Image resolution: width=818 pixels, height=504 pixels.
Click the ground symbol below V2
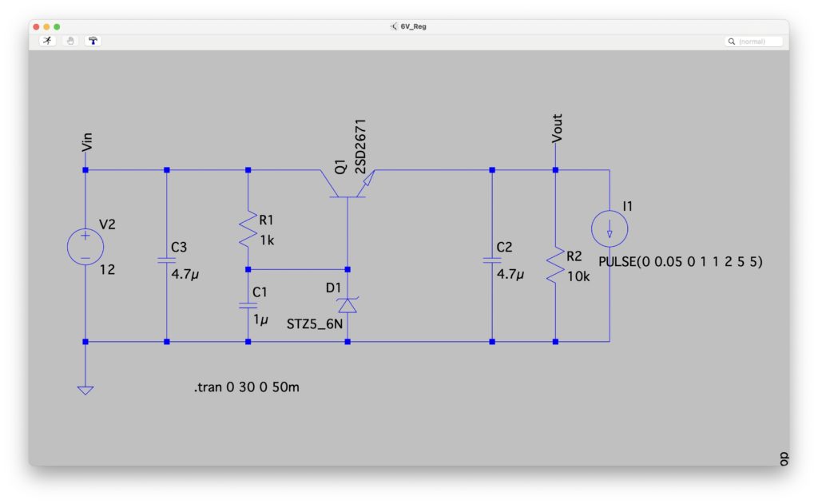[x=85, y=389]
